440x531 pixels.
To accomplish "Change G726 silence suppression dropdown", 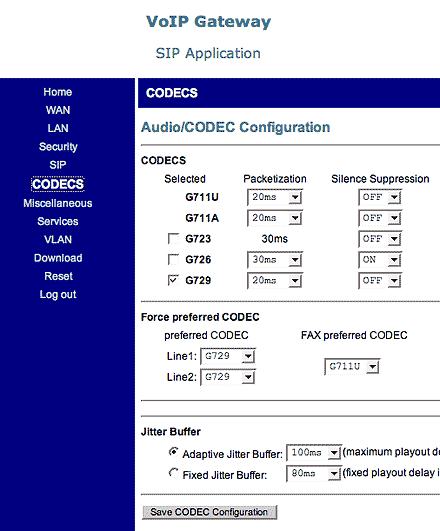I will [380, 260].
